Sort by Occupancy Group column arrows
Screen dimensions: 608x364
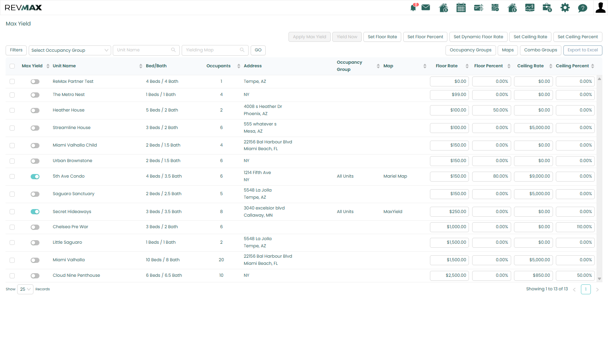point(378,66)
